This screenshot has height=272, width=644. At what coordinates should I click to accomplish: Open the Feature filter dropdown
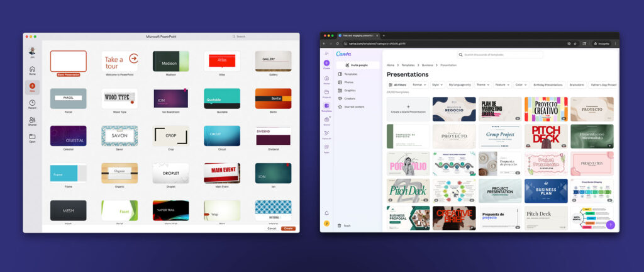tap(502, 84)
